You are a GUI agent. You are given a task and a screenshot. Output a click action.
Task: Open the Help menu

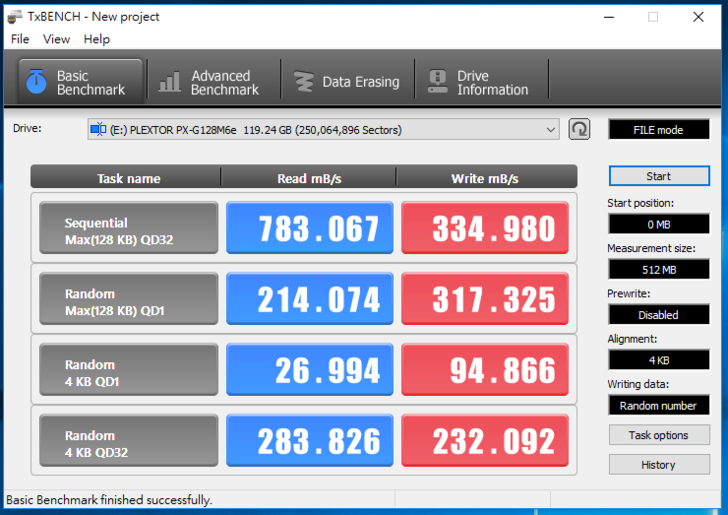click(x=97, y=39)
